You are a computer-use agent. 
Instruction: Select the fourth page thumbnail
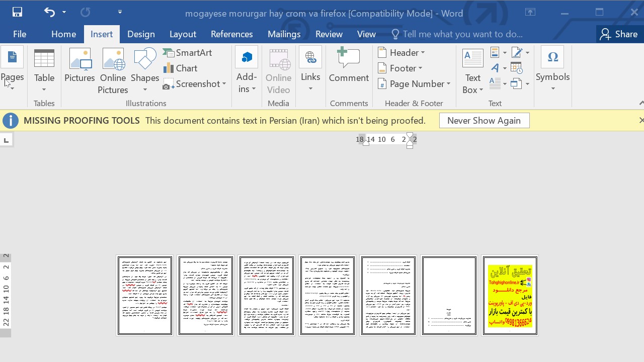pos(328,295)
